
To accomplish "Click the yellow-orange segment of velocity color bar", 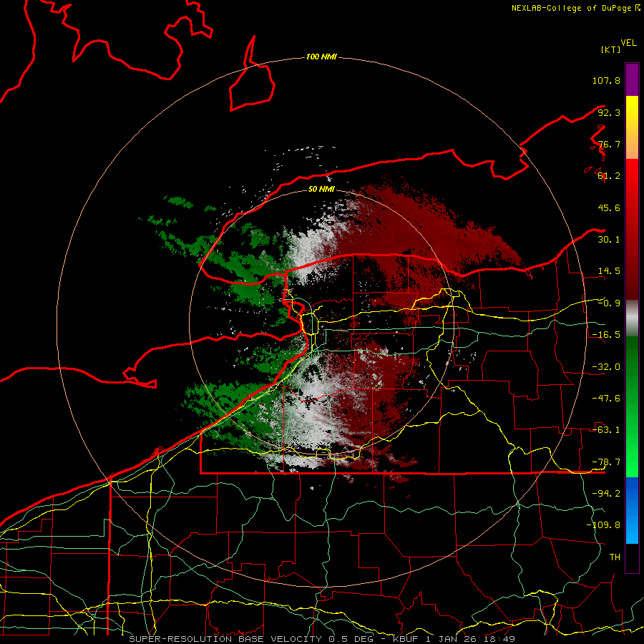I will pyautogui.click(x=632, y=127).
